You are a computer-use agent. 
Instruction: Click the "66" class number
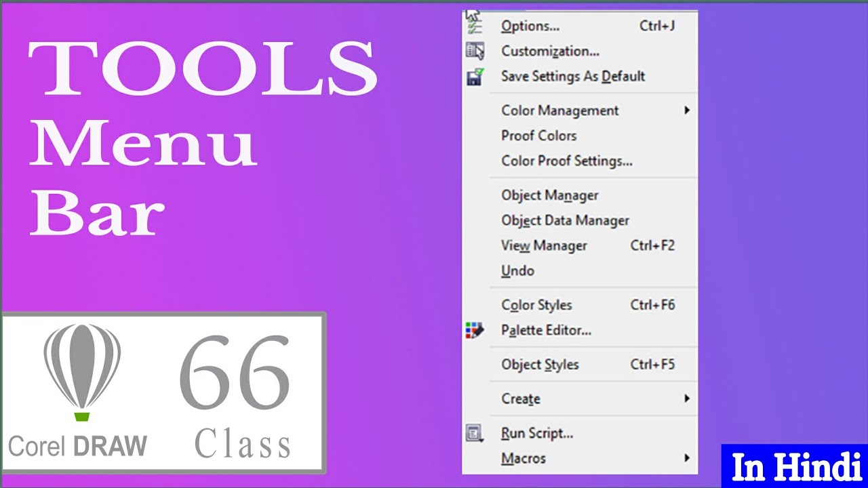click(235, 371)
